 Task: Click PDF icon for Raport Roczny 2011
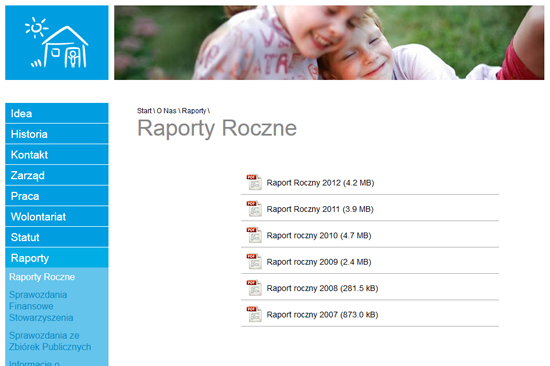point(254,208)
